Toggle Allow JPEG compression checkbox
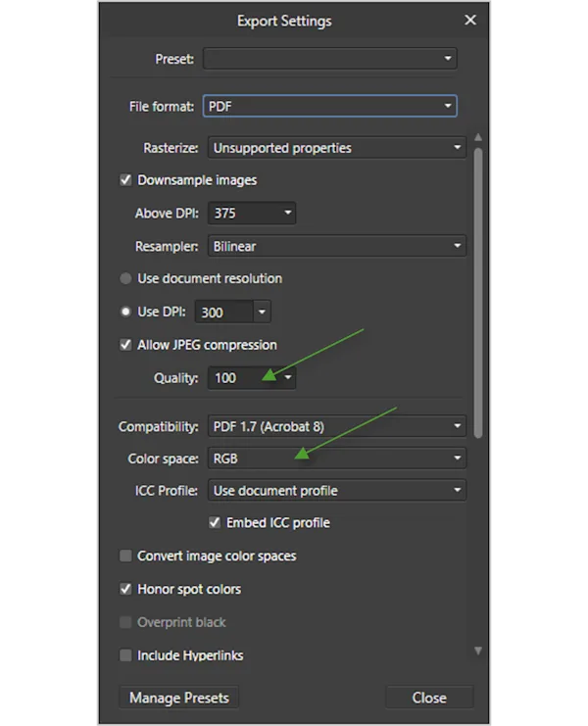The image size is (588, 726). pos(125,345)
